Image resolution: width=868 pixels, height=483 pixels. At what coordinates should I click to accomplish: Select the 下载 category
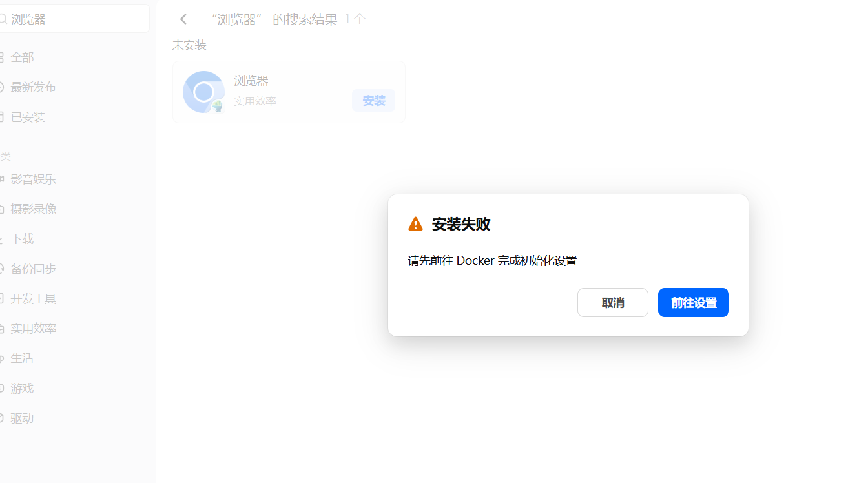(22, 238)
